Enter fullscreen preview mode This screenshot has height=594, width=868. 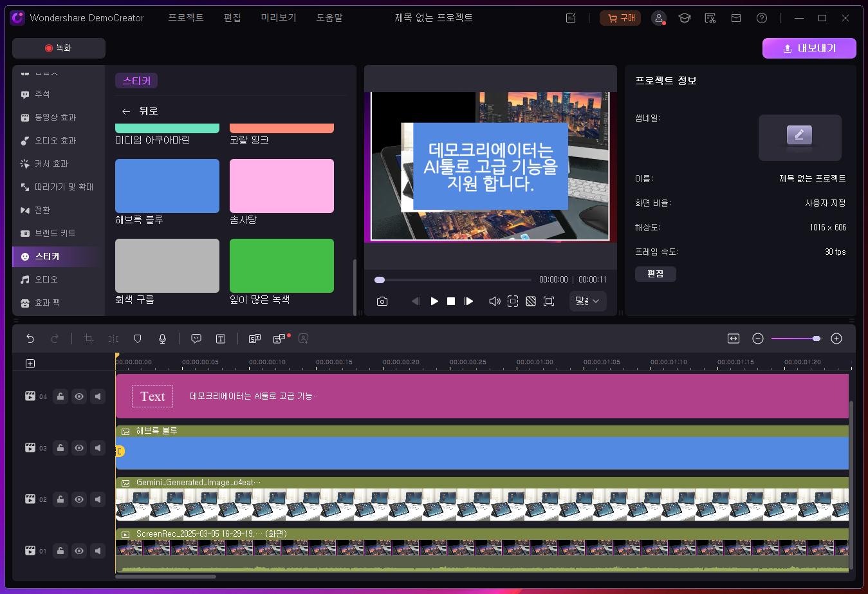coord(549,301)
